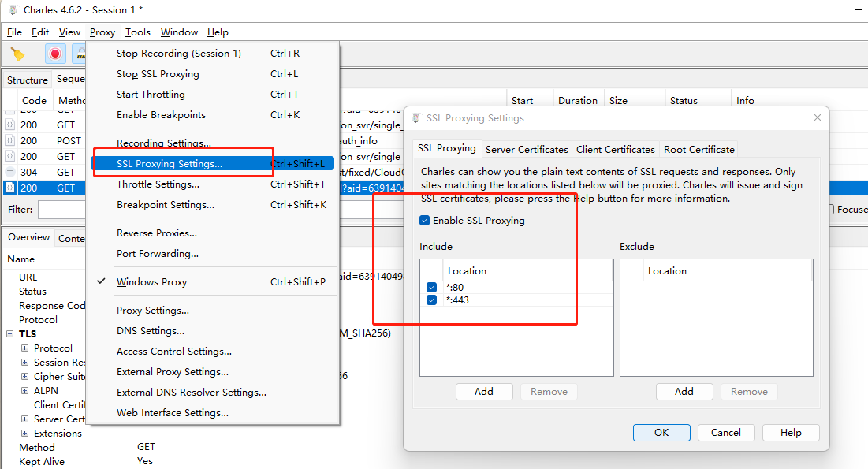The width and height of the screenshot is (868, 469).
Task: Click the red record button in toolbar
Action: tap(55, 54)
